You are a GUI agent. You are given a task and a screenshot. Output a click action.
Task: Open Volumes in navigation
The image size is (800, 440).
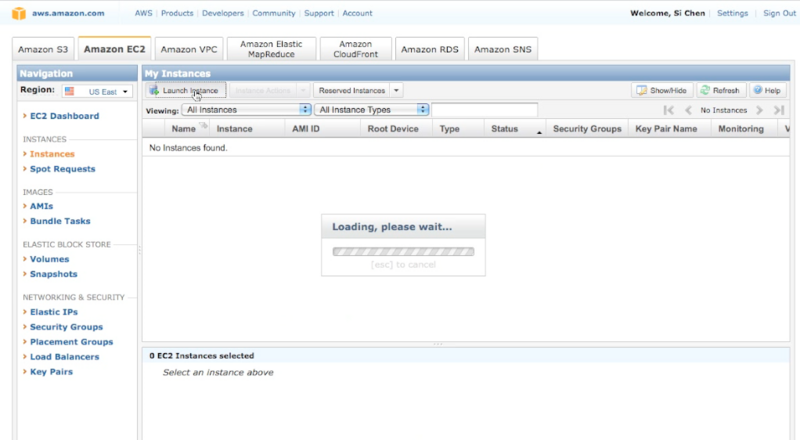[x=49, y=259]
